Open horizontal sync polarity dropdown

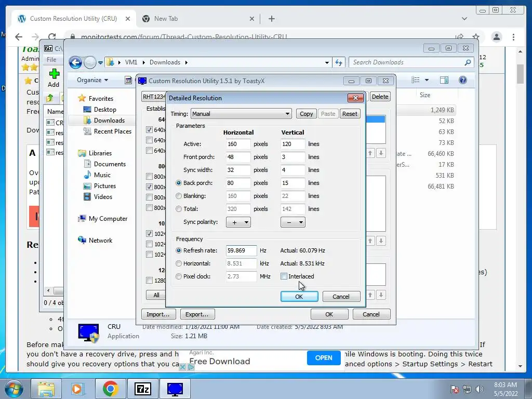pyautogui.click(x=238, y=222)
